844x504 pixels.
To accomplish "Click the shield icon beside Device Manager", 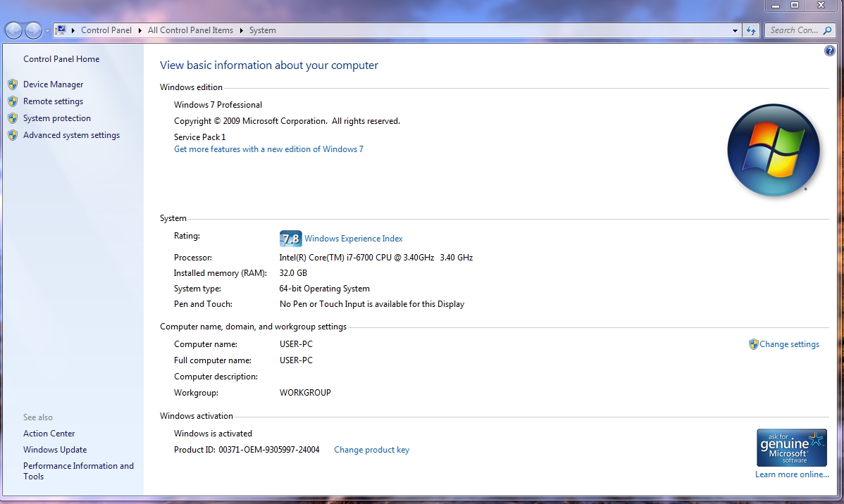I will 13,84.
